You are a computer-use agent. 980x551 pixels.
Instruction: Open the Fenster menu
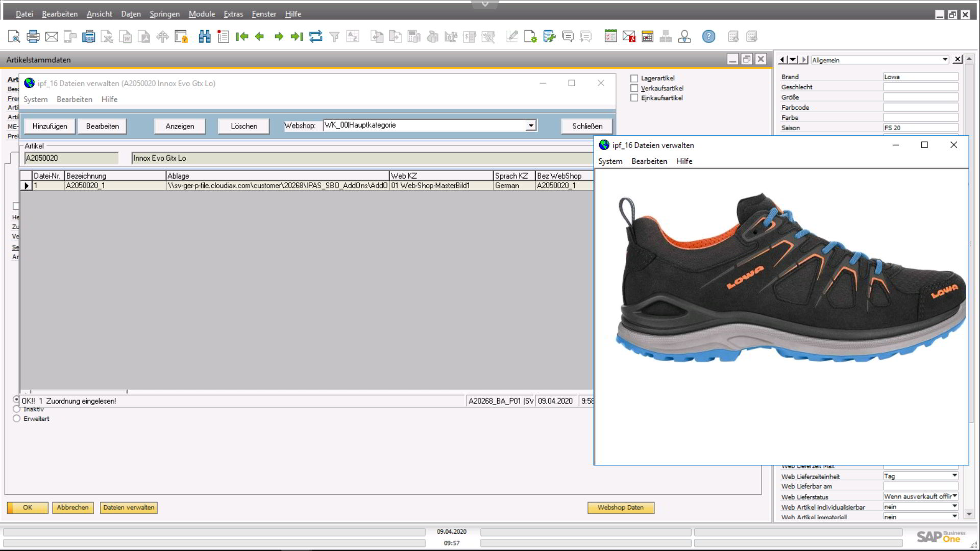tap(264, 14)
